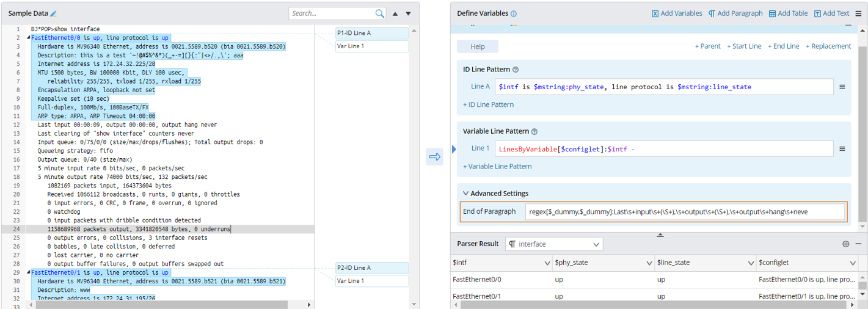Image resolution: width=868 pixels, height=309 pixels.
Task: Click the search magnifier icon
Action: [x=380, y=13]
